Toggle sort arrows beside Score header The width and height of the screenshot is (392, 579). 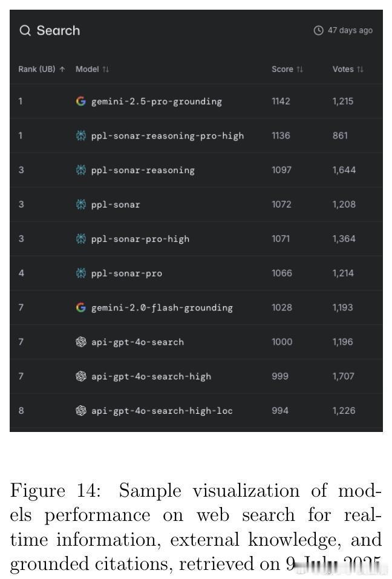pyautogui.click(x=299, y=69)
